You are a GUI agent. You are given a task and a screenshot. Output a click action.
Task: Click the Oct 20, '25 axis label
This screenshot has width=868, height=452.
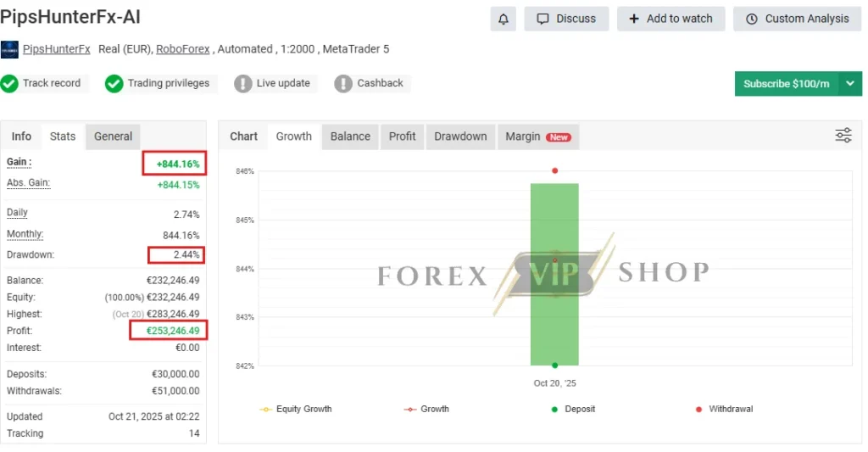click(554, 382)
